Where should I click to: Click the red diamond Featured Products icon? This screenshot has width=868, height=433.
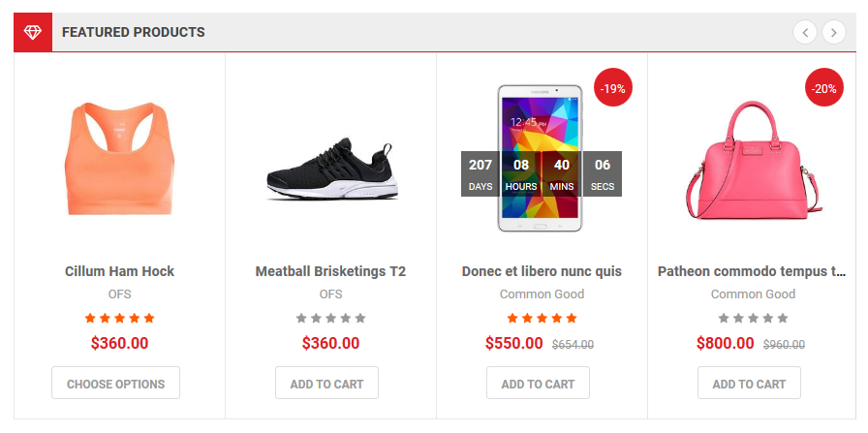(33, 32)
